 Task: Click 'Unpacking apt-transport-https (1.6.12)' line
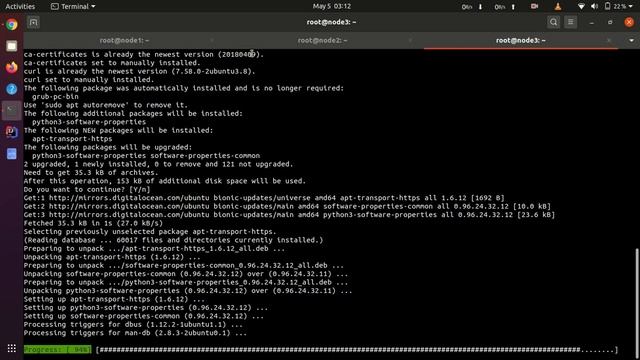tap(112, 257)
